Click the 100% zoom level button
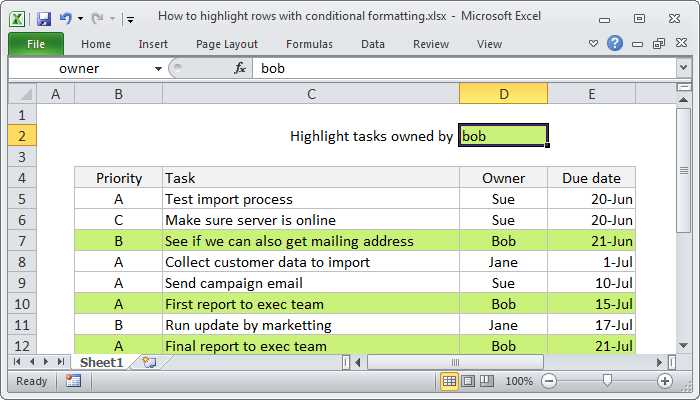 [518, 381]
